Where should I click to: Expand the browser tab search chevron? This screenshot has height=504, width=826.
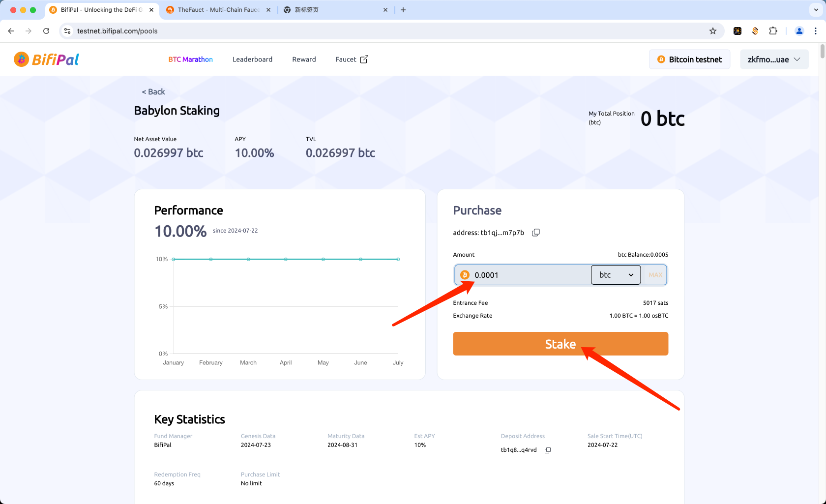pyautogui.click(x=816, y=10)
